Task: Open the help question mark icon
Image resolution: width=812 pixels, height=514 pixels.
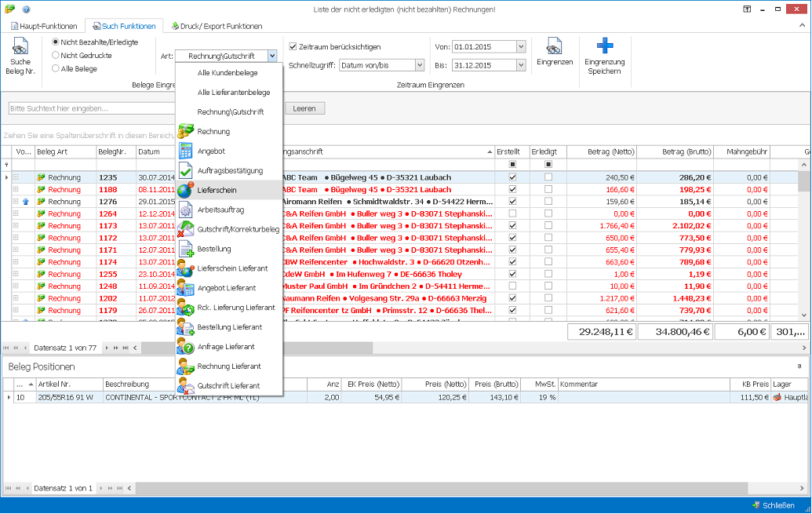Action: coord(27,9)
